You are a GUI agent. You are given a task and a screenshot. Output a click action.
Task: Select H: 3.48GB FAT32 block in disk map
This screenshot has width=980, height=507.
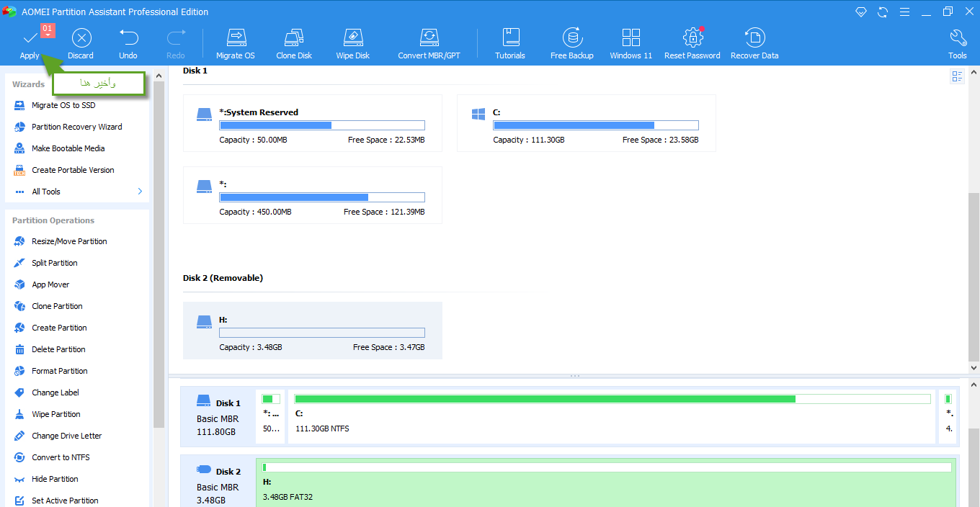tap(607, 483)
